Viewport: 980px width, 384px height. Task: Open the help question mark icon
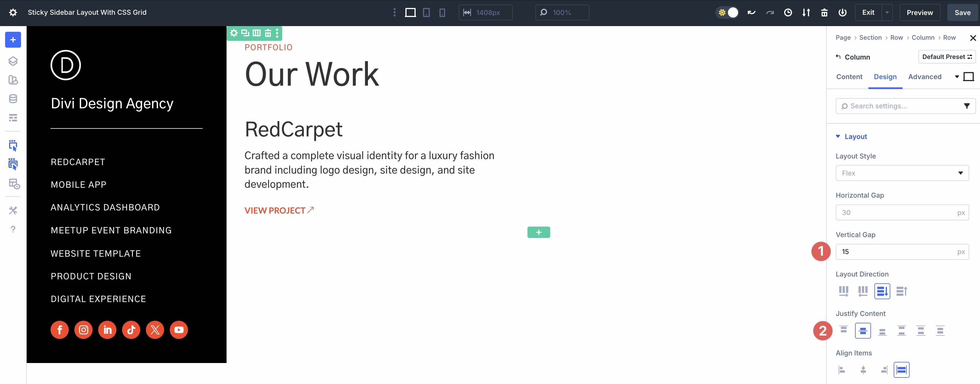(x=13, y=229)
